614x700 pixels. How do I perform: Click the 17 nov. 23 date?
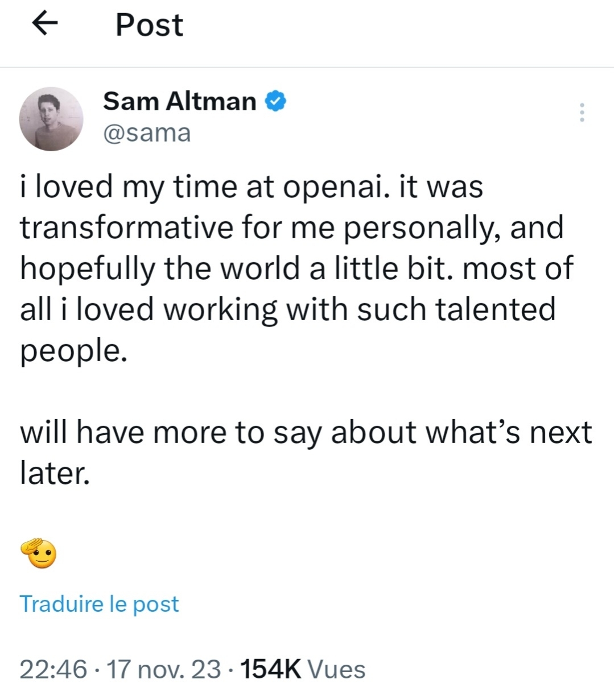coord(164,669)
